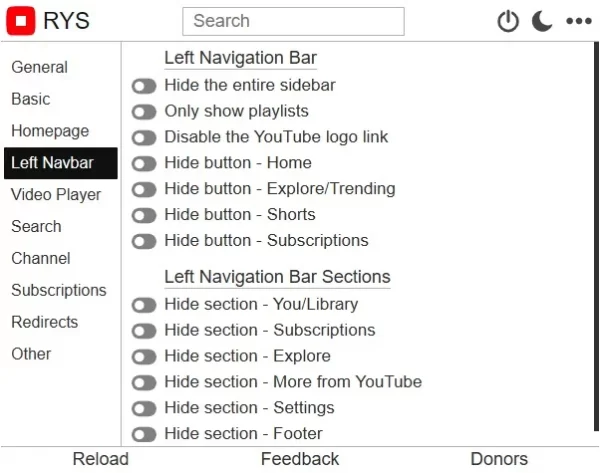600x473 pixels.
Task: Toggle Disable the YouTube logo link
Action: point(144,138)
